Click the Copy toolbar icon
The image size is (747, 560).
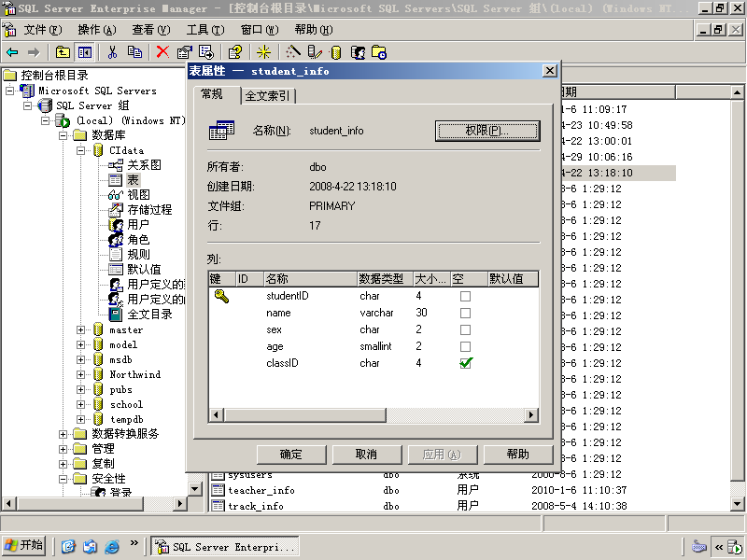point(134,52)
